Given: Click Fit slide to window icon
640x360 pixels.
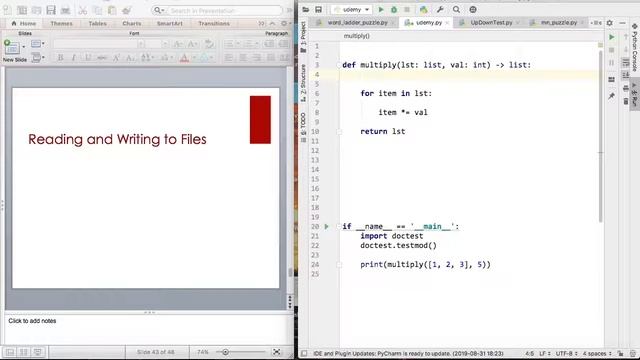Looking at the screenshot, I should (x=276, y=352).
